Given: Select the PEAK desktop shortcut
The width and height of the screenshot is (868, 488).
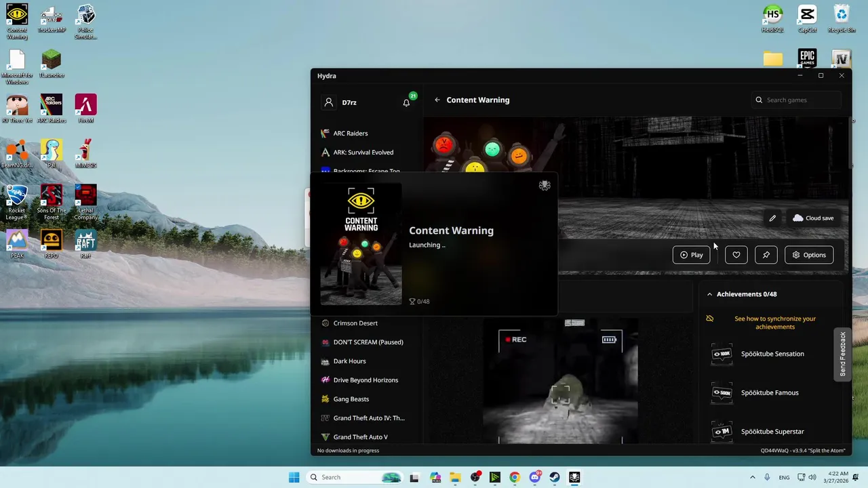Looking at the screenshot, I should click(17, 244).
